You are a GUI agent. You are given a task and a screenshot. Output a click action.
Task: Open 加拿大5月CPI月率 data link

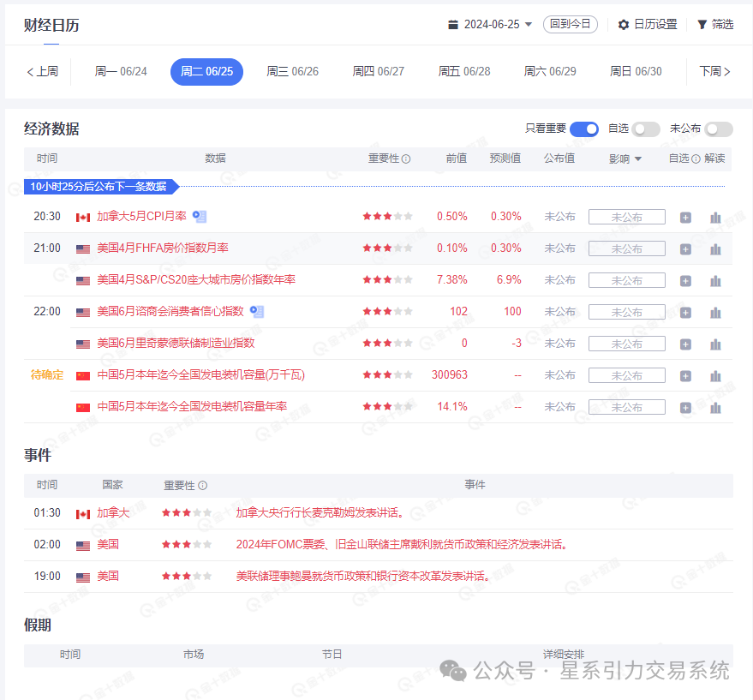(x=141, y=217)
